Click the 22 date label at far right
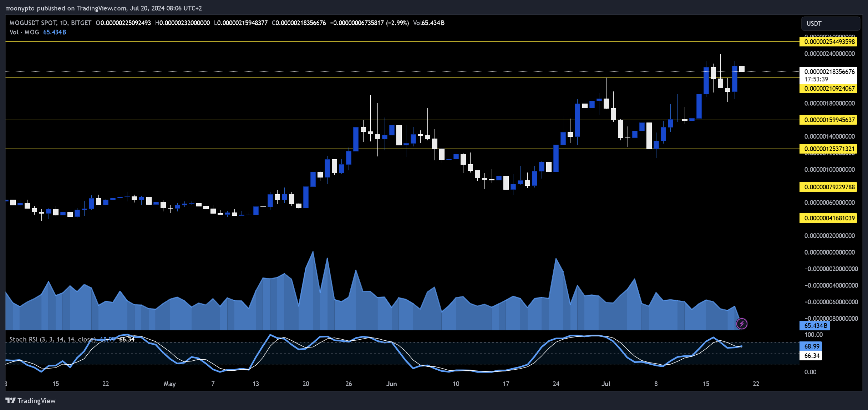868x410 pixels. coord(756,384)
